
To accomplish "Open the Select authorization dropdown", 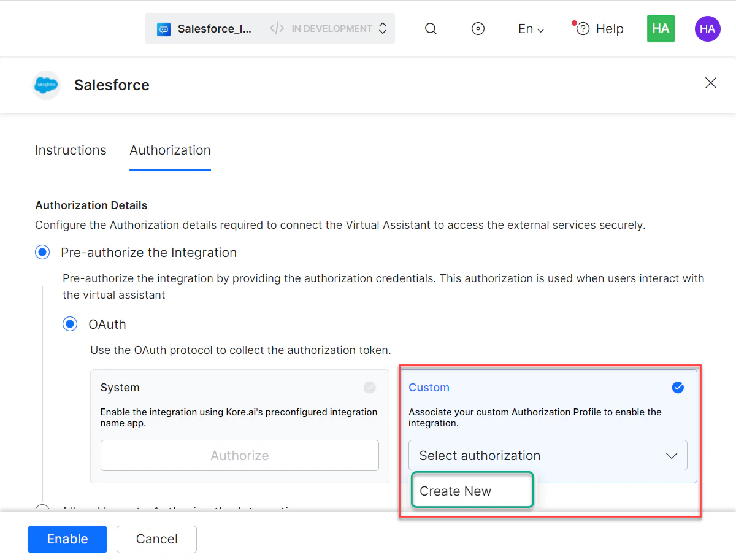I will (x=548, y=455).
